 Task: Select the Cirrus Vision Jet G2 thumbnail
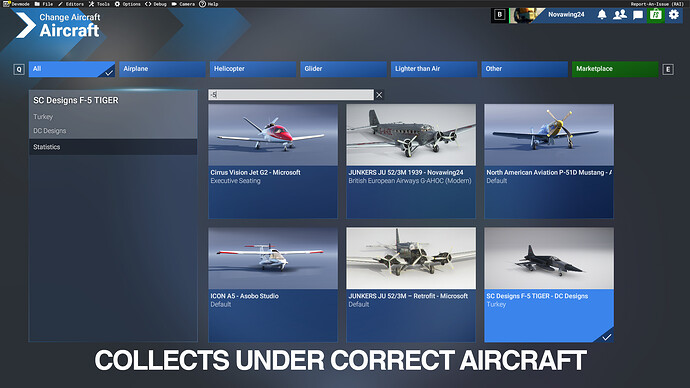tap(273, 135)
